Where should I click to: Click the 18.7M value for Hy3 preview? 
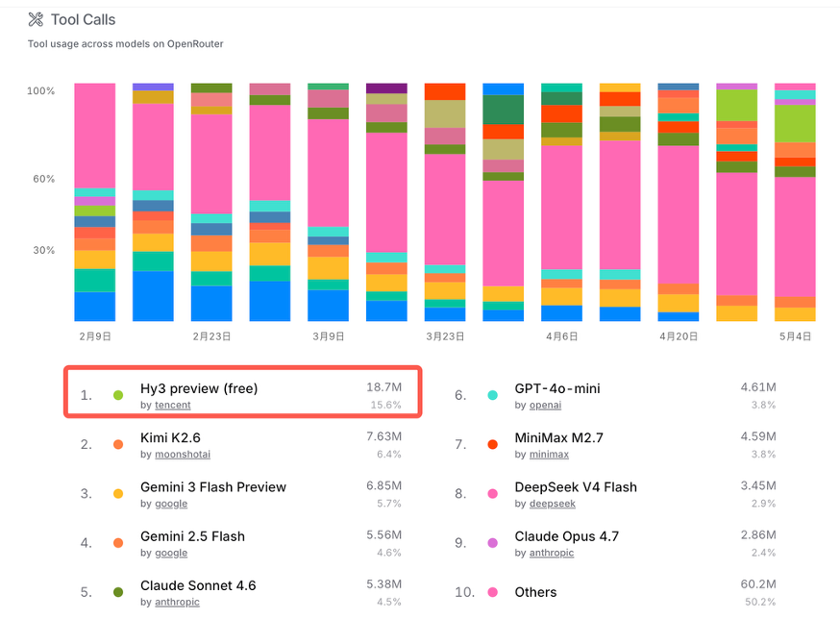pyautogui.click(x=384, y=387)
